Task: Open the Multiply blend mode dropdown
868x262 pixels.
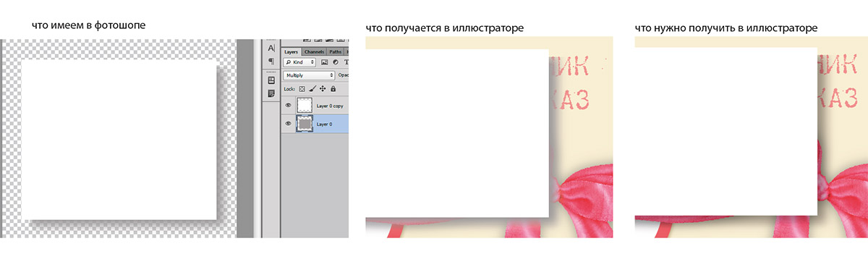Action: click(309, 75)
